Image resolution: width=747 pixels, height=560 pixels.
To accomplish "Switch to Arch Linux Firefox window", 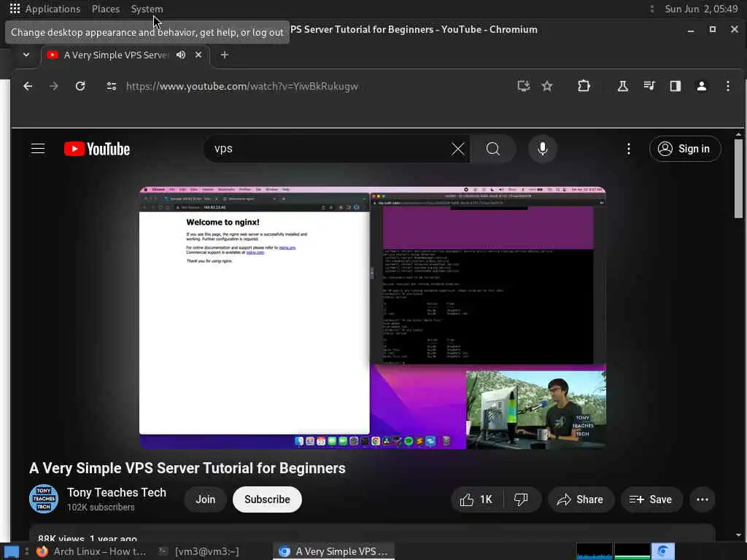I will coord(91,551).
